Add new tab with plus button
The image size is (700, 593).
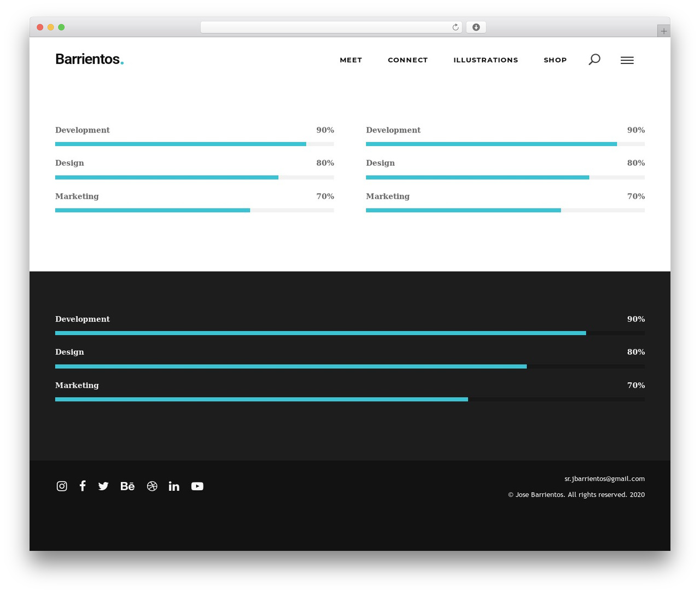tap(663, 31)
